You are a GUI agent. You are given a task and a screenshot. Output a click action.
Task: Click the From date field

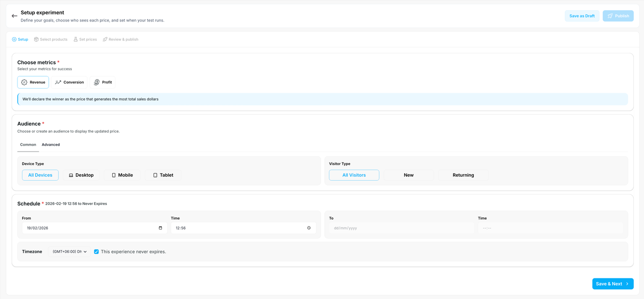pyautogui.click(x=94, y=228)
